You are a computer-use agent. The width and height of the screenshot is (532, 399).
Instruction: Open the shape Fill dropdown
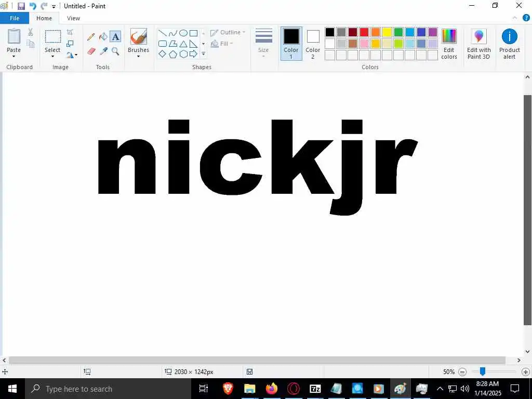click(222, 44)
